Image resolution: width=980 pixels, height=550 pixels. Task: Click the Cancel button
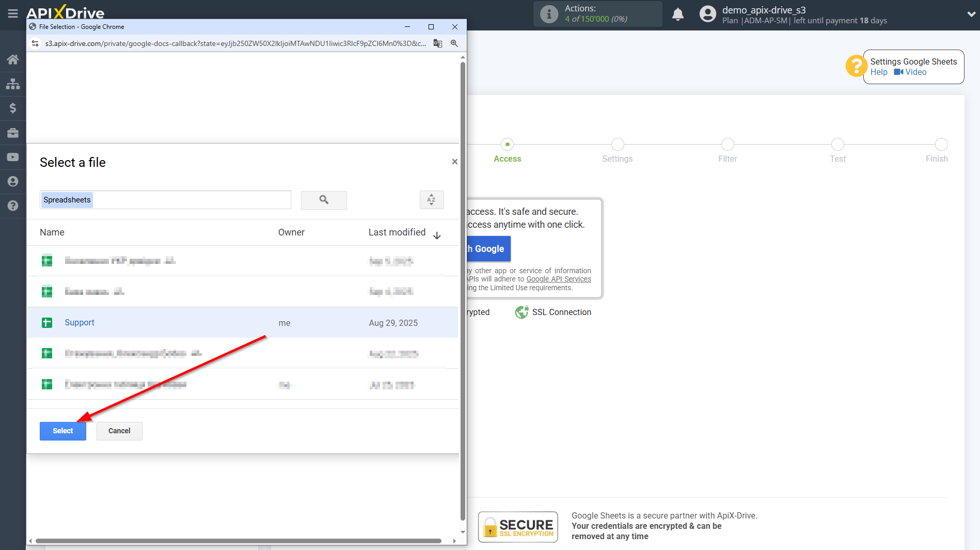point(119,431)
